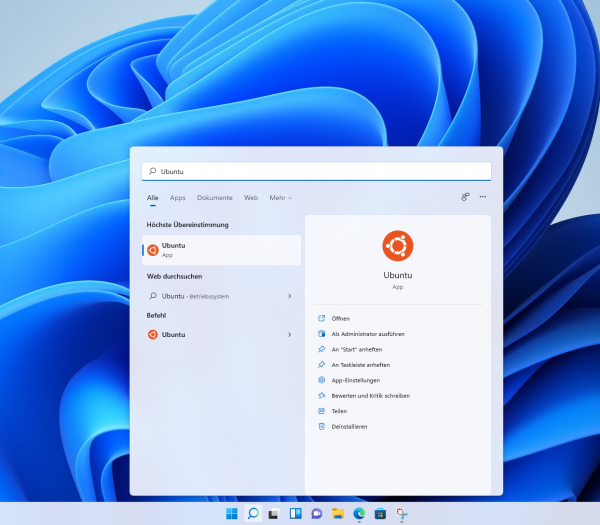Click the Ubuntu title in preview pane
600x525 pixels.
pyautogui.click(x=398, y=275)
